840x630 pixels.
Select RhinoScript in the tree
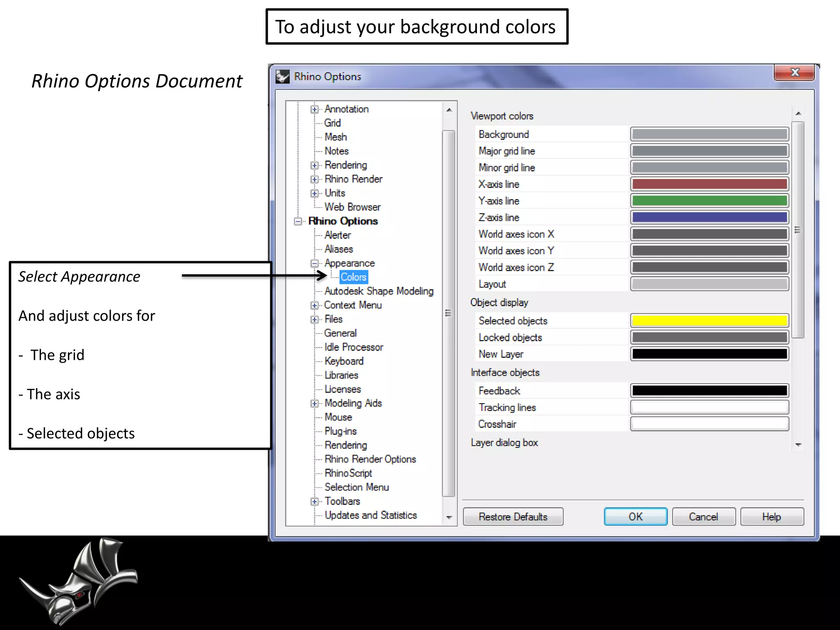pyautogui.click(x=348, y=473)
